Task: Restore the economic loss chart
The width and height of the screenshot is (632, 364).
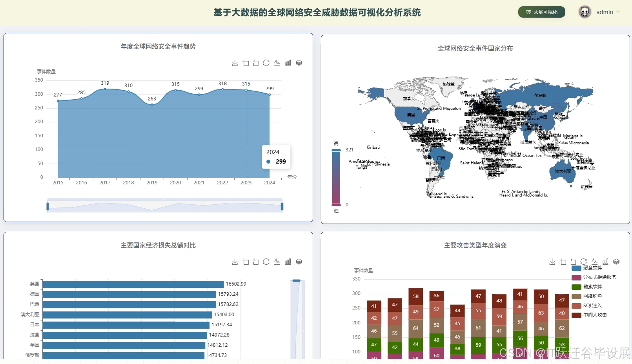Action: tap(266, 262)
